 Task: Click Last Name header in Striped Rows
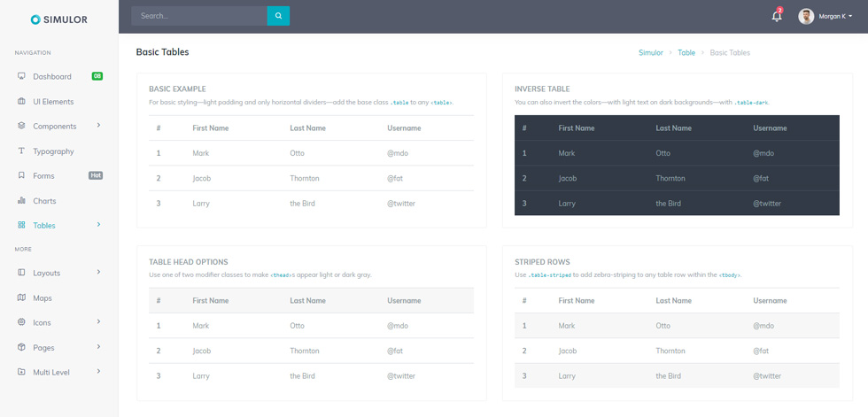coord(673,300)
